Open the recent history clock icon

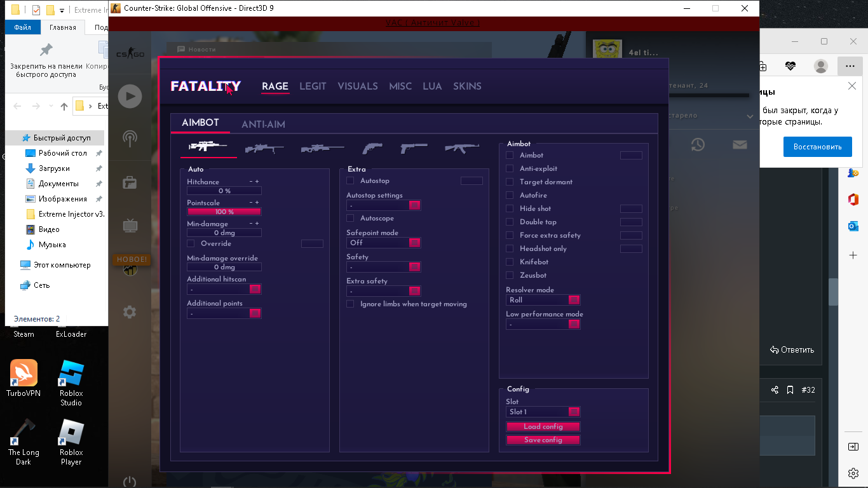698,145
